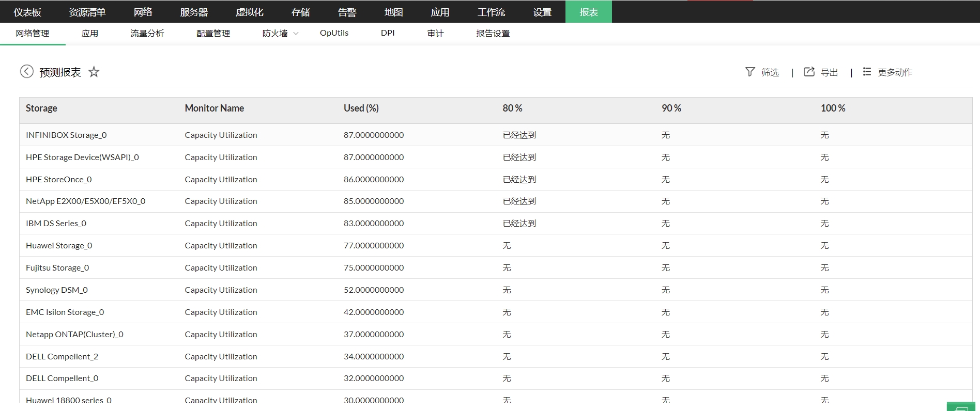Open the 仪表板 top menu
980x411 pixels.
(27, 12)
